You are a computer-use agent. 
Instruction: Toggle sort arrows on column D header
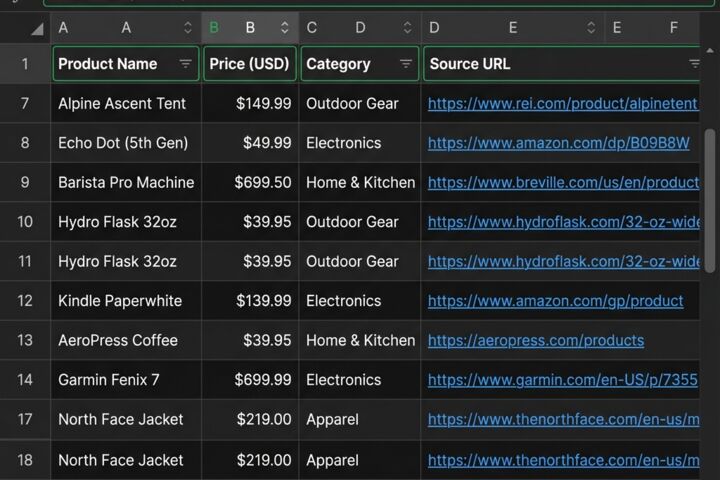(407, 28)
